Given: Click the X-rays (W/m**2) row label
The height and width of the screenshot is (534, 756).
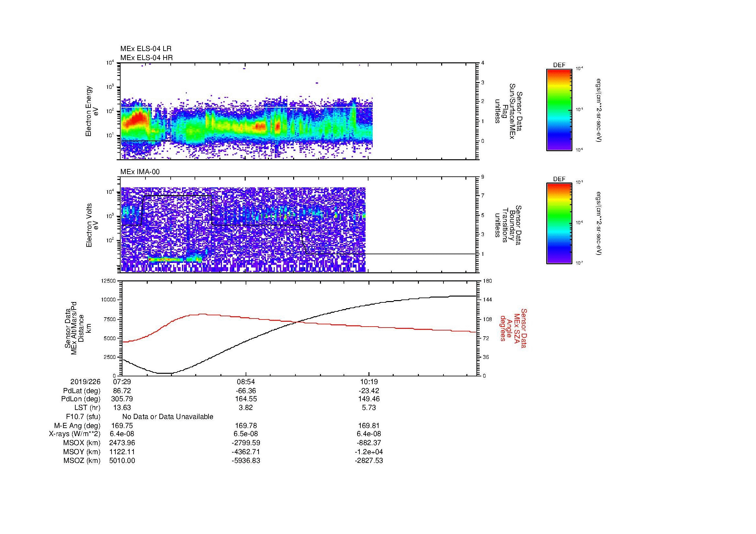Looking at the screenshot, I should [75, 434].
